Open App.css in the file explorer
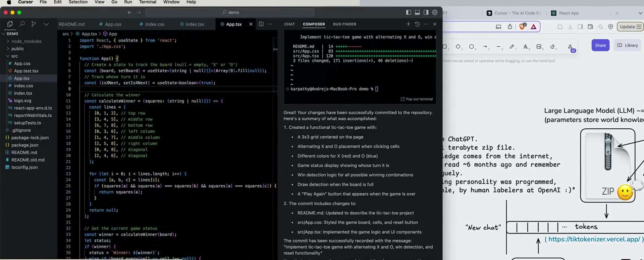Screen dimensions: 644x260 click(29, 63)
